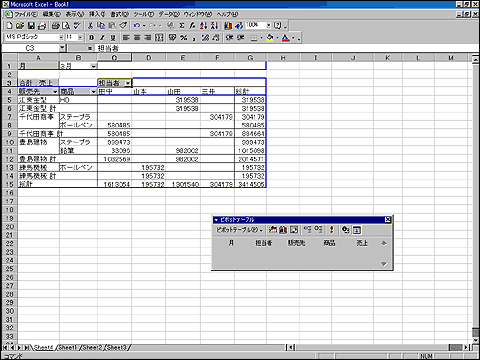480x360 pixels.
Task: Toggle Underline formatting button
Action: pyautogui.click(x=113, y=38)
